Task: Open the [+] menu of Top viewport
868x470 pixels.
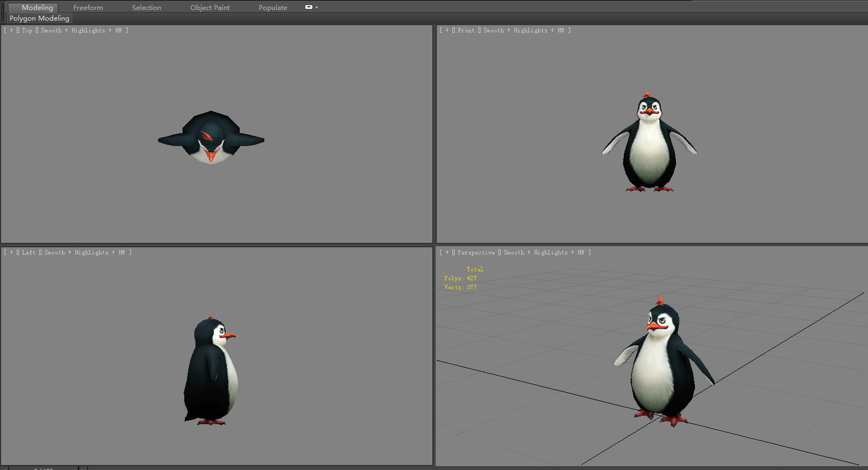Action: point(11,31)
